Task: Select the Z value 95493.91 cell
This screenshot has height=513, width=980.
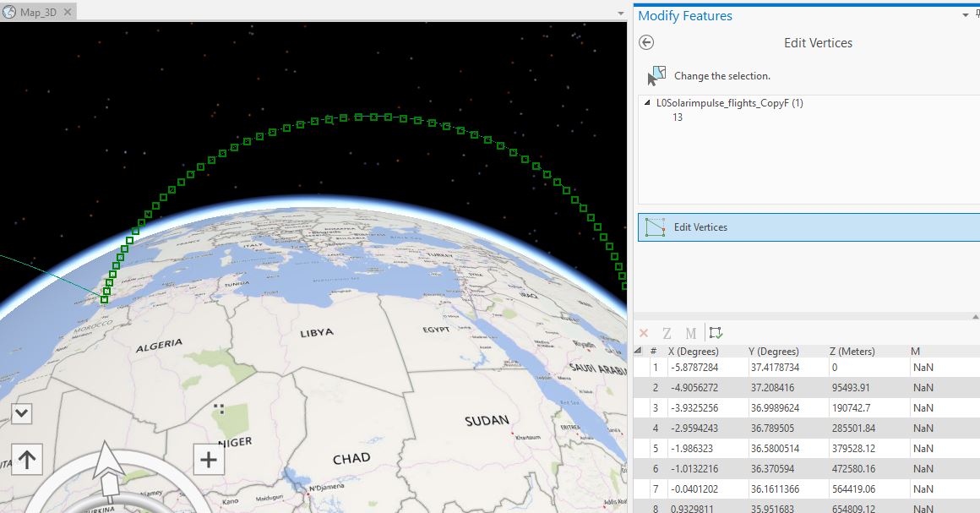Action: pyautogui.click(x=868, y=387)
